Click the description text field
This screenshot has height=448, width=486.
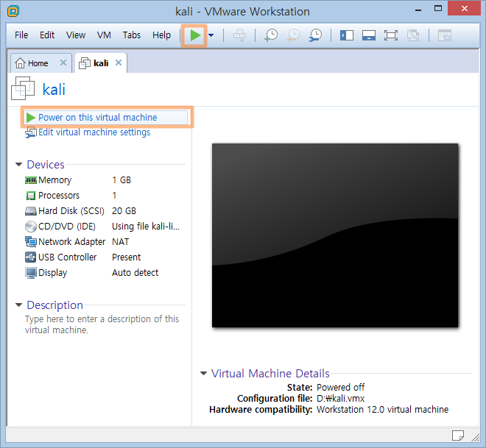point(102,324)
